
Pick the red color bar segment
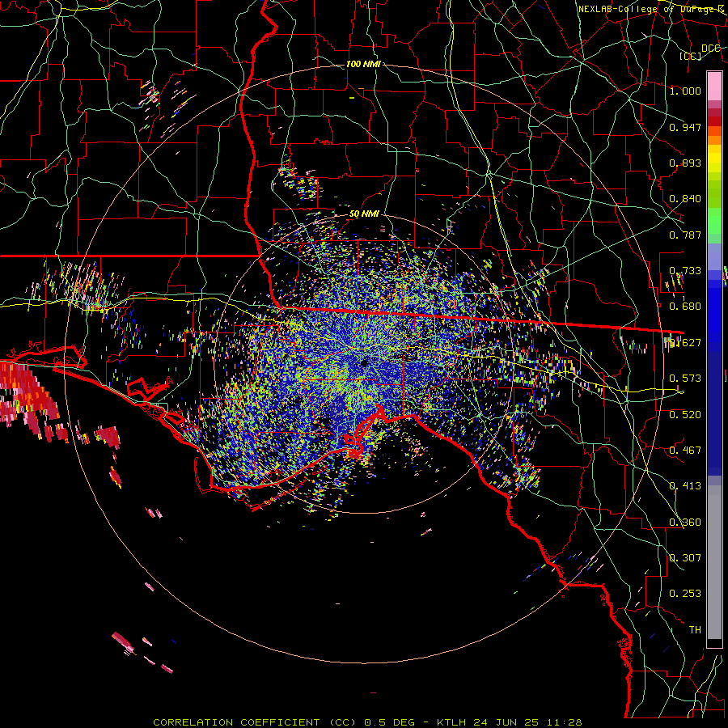pyautogui.click(x=714, y=121)
